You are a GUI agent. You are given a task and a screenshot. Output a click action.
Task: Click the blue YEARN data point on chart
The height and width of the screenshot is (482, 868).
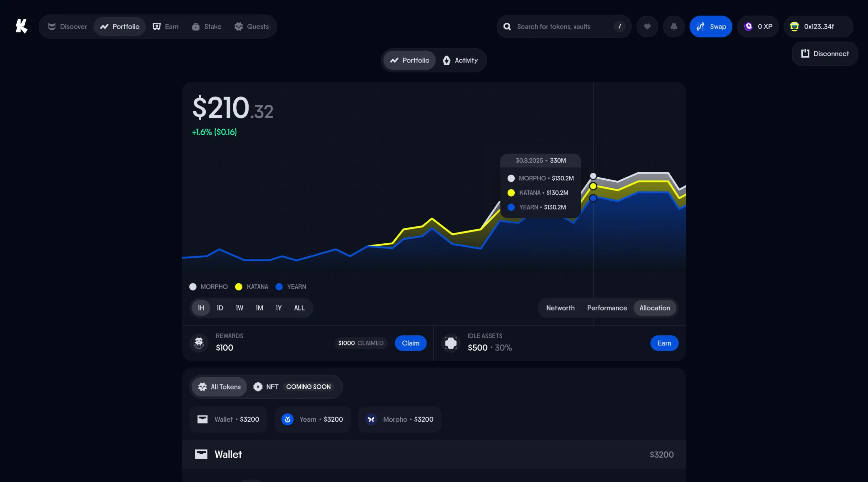tap(593, 198)
